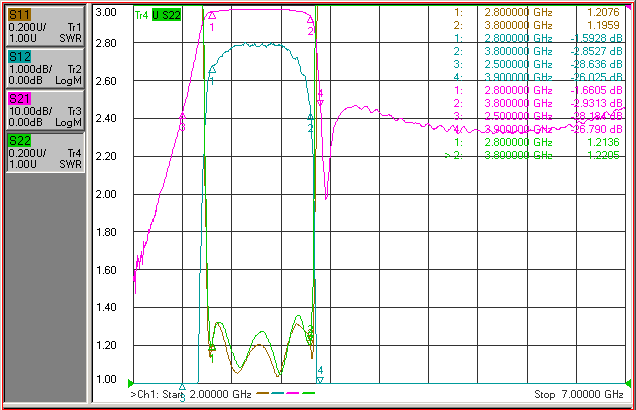The image size is (636, 410).
Task: Click magenta marker 2 triangle near passband edge
Action: (x=310, y=19)
